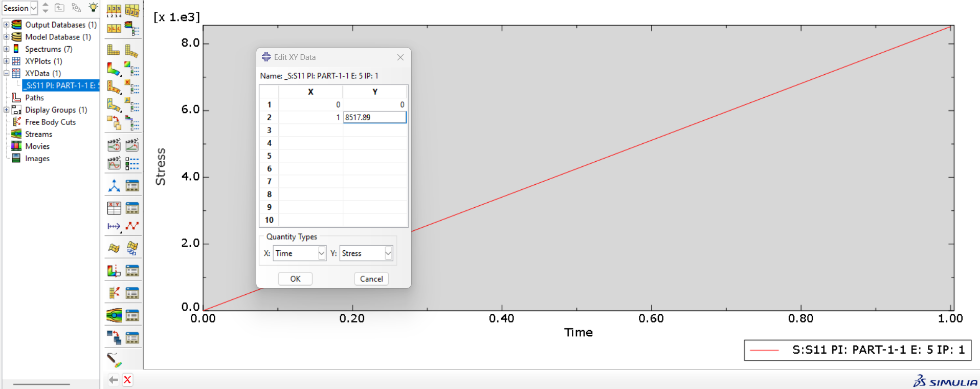Click the back arrow in prompt area
This screenshot has width=980, height=389.
coord(113,380)
